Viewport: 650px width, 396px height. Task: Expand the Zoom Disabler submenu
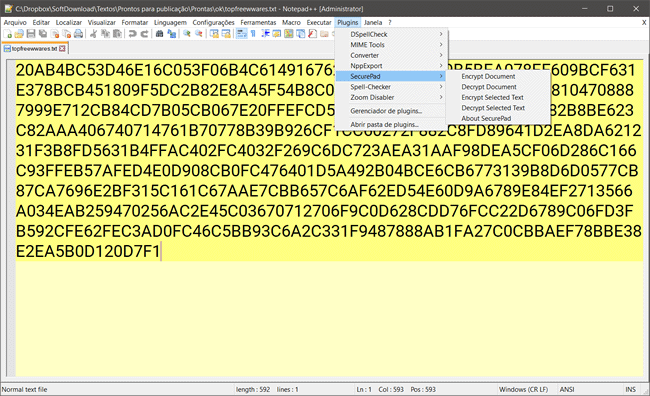click(x=390, y=97)
